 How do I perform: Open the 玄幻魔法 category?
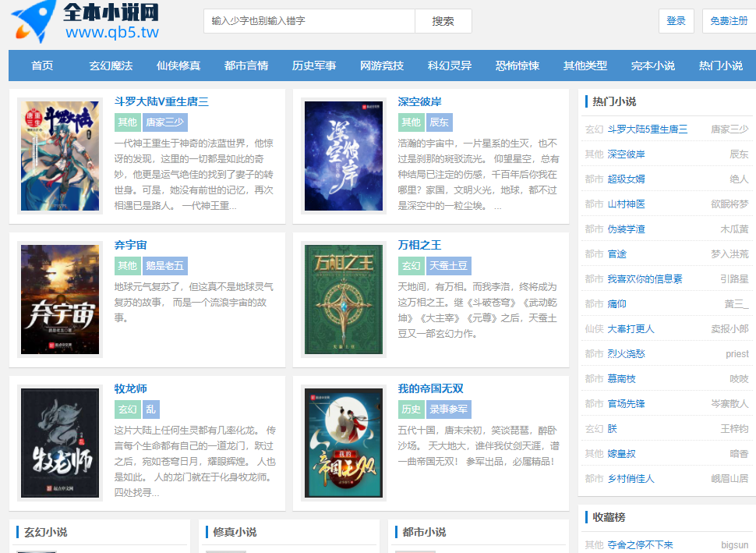click(x=111, y=66)
